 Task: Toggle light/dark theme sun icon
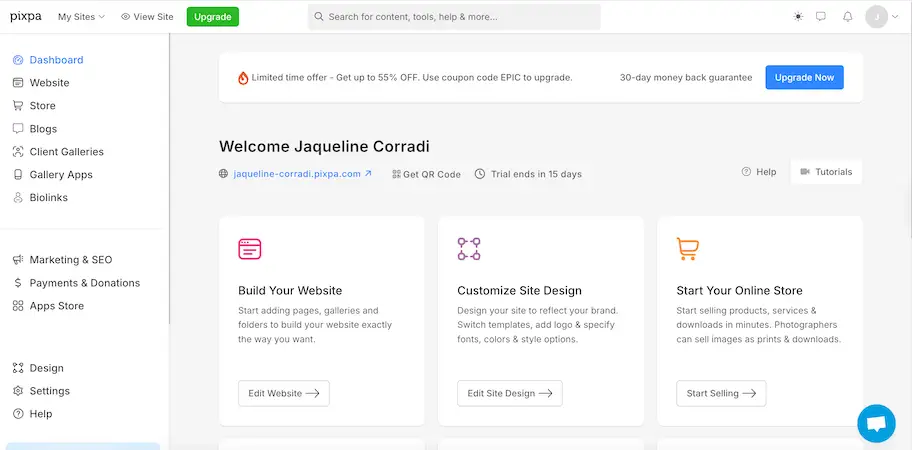point(798,17)
